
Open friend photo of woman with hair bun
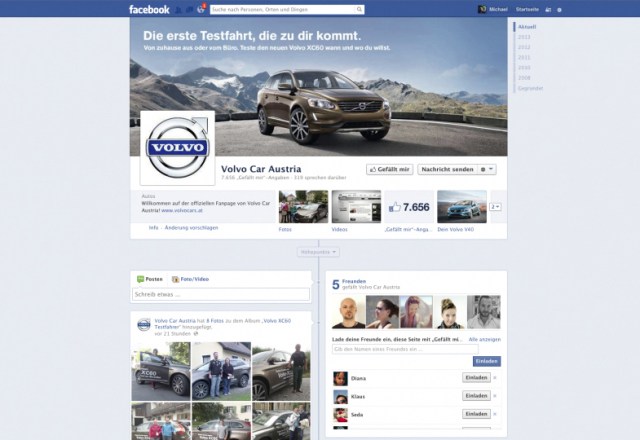point(450,312)
